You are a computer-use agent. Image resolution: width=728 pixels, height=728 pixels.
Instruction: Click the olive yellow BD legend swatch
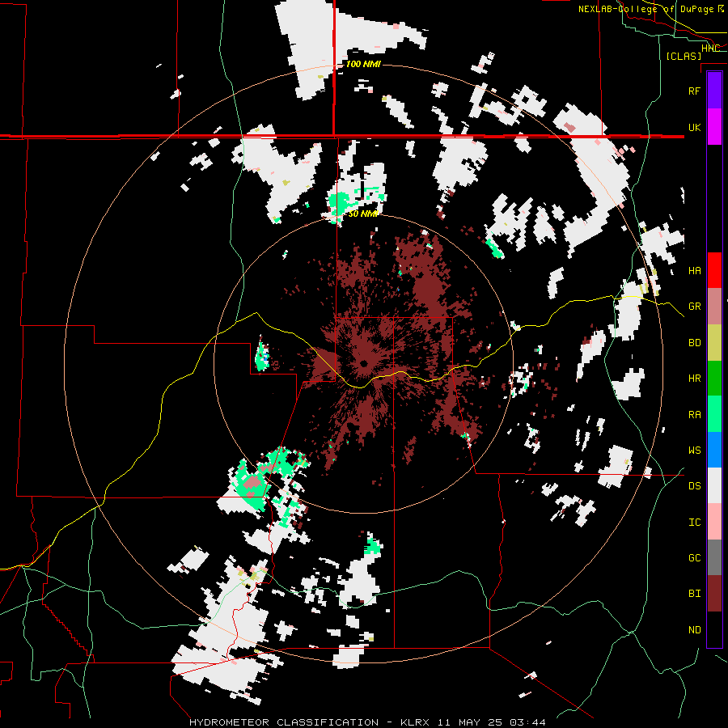(714, 343)
